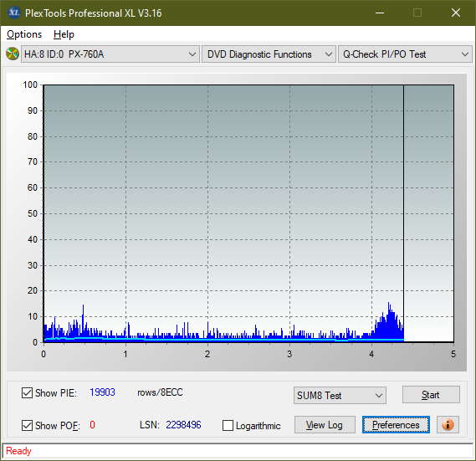Click the View Log button
Screen dimensions: 476x461
[325, 425]
